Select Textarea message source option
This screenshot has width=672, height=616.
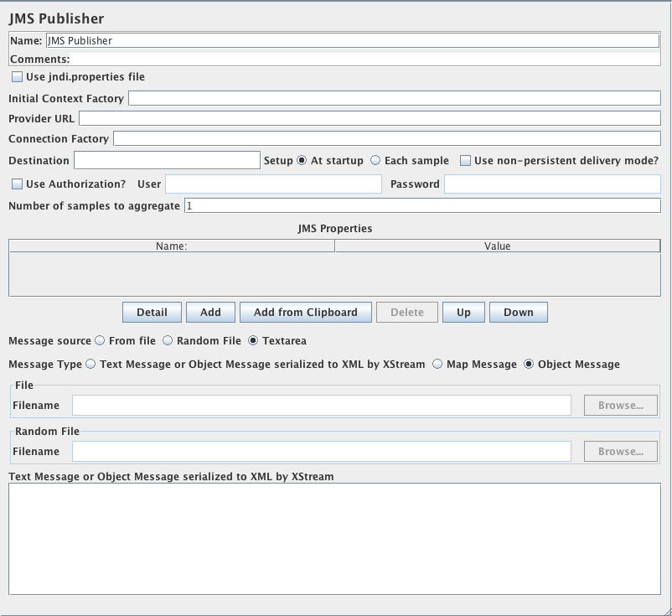point(253,341)
